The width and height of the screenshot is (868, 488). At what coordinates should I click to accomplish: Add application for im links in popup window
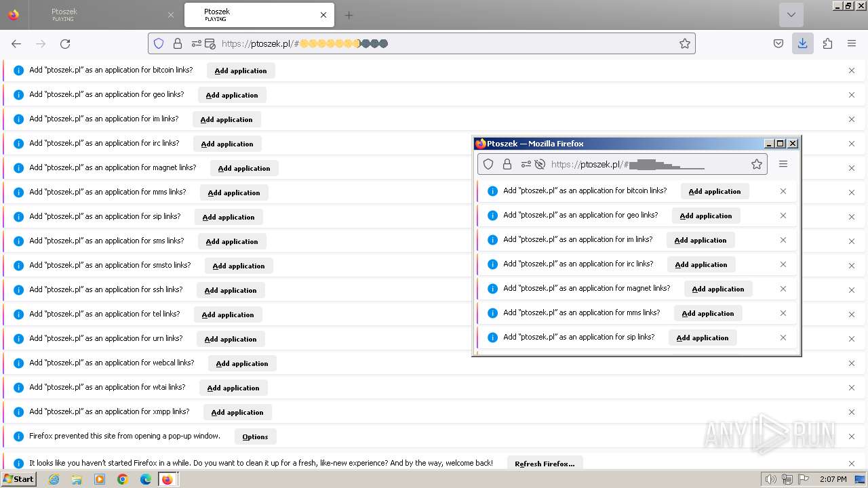click(701, 240)
